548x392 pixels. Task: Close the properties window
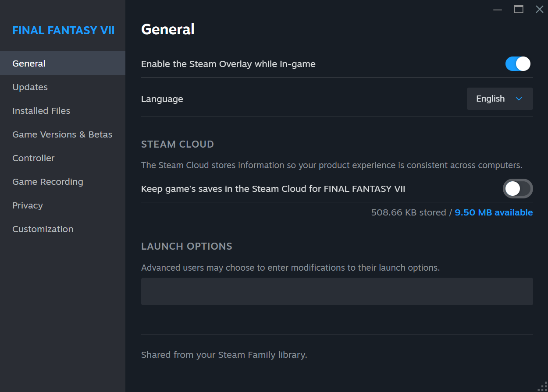pos(540,9)
